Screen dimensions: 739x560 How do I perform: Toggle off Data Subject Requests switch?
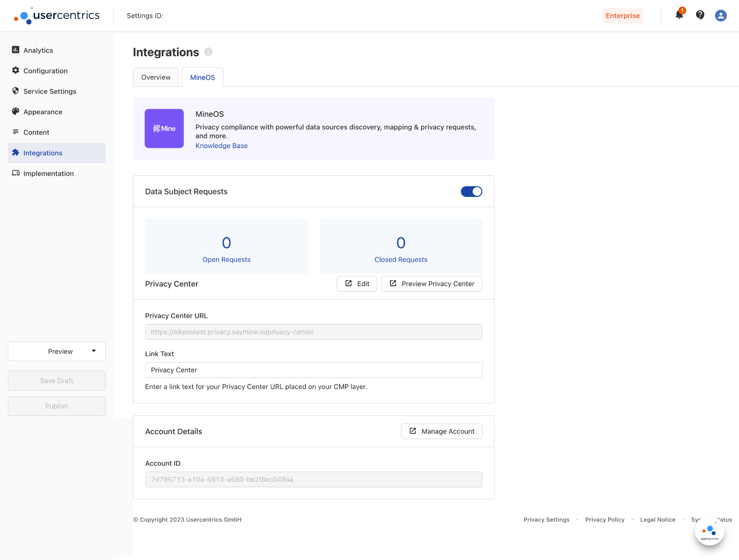(471, 192)
